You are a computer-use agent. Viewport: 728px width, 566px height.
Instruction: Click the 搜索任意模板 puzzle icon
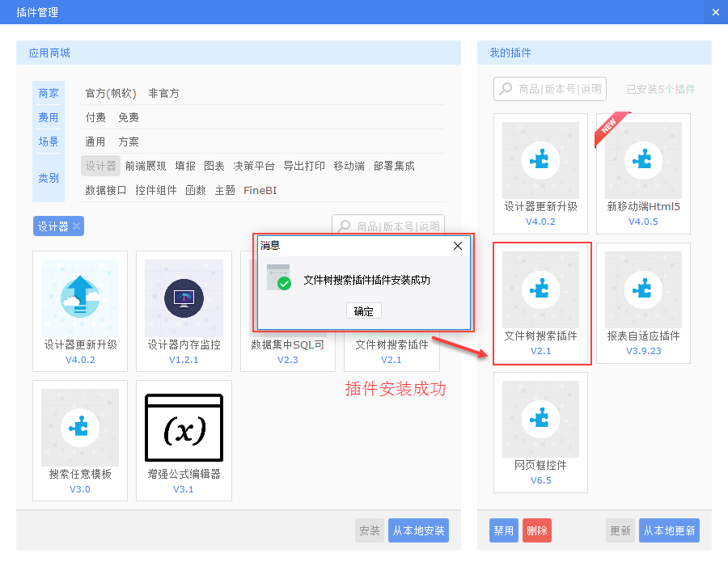(80, 427)
